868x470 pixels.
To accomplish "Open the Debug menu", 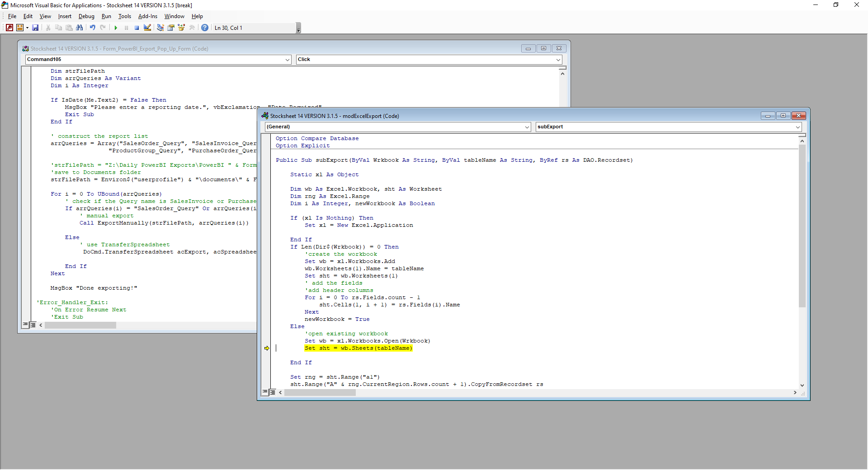I will pyautogui.click(x=86, y=16).
